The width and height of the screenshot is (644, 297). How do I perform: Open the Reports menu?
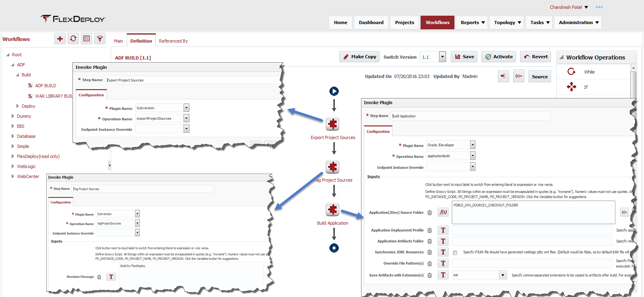click(x=473, y=23)
